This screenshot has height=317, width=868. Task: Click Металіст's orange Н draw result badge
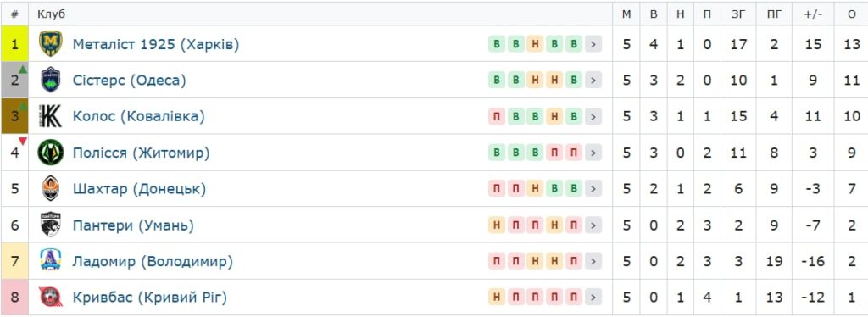536,44
